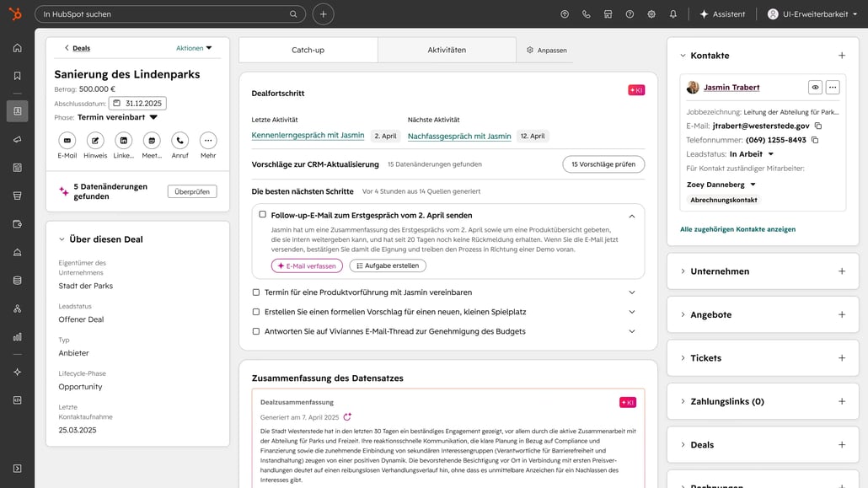Screen dimensions: 868x488
Task: Open the home icon in the sidebar
Action: coord(17,48)
